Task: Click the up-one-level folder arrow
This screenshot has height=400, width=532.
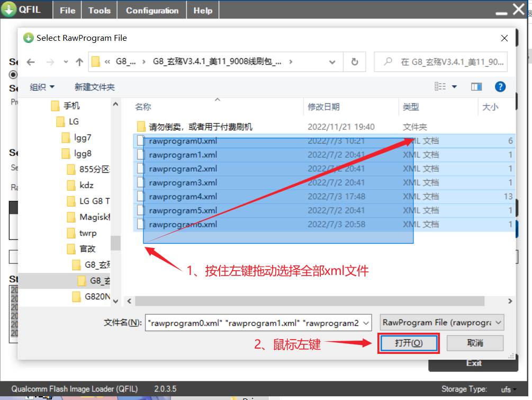Action: coord(79,61)
